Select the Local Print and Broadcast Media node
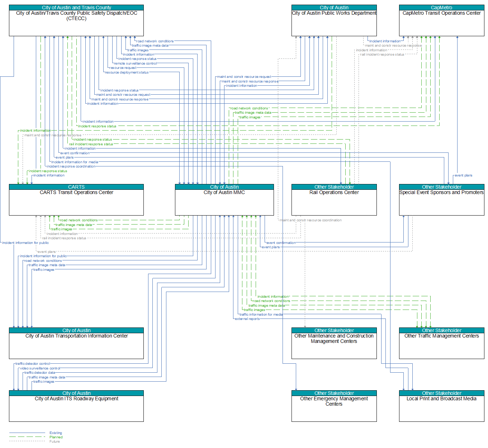 tap(441, 406)
